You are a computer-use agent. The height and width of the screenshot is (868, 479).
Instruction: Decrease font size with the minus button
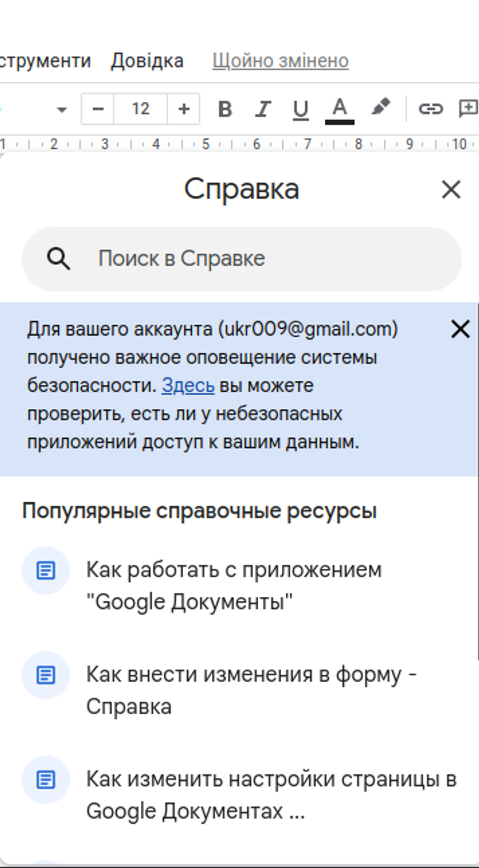98,109
